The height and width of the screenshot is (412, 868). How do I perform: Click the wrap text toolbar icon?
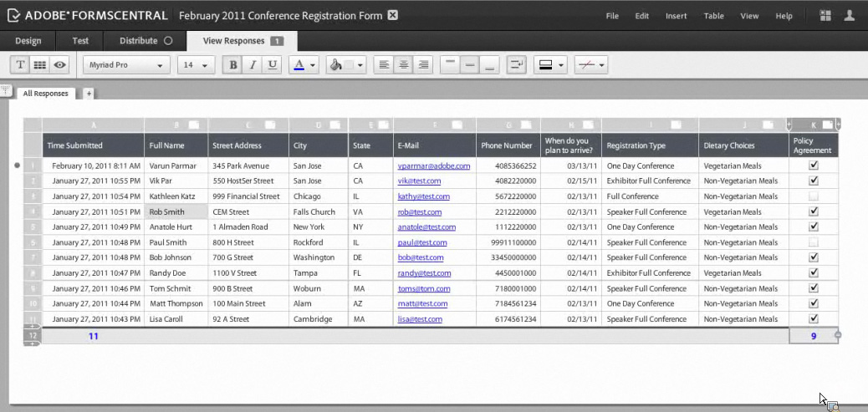click(x=516, y=65)
